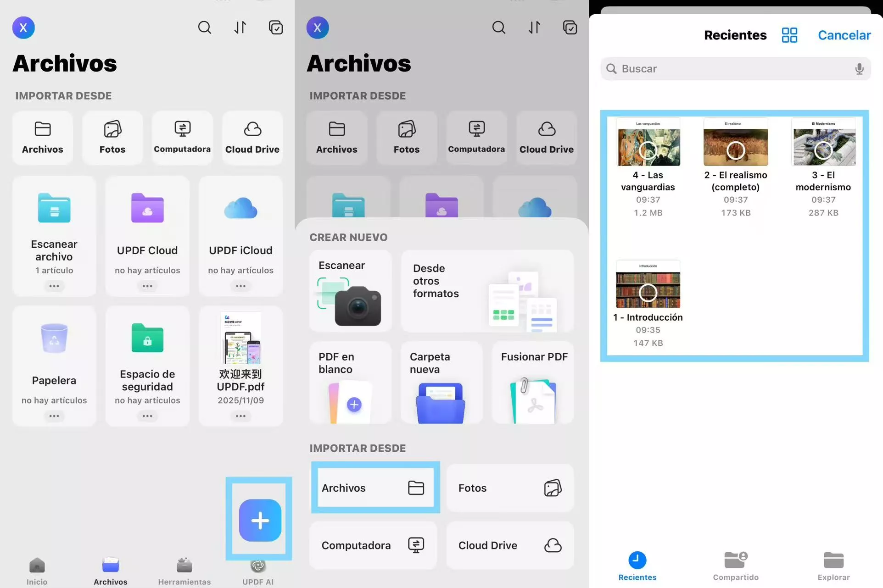This screenshot has width=883, height=588.
Task: Expand options for Escanear archivo folder
Action: (54, 286)
